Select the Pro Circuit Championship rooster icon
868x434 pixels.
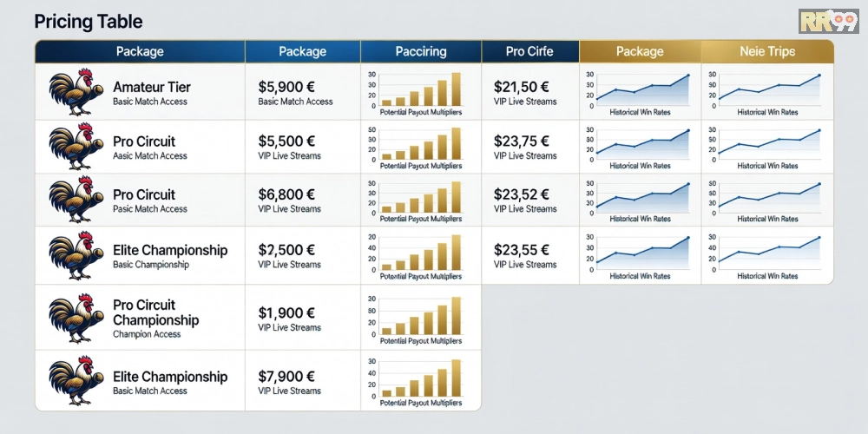click(72, 318)
